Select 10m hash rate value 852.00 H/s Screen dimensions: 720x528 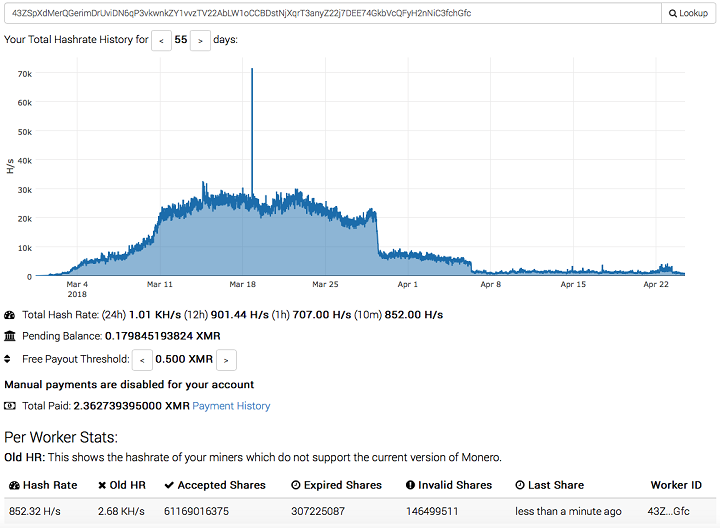414,315
